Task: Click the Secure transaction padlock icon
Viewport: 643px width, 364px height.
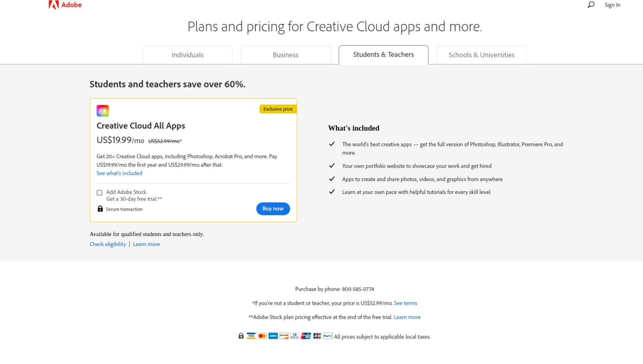Action: click(x=100, y=209)
